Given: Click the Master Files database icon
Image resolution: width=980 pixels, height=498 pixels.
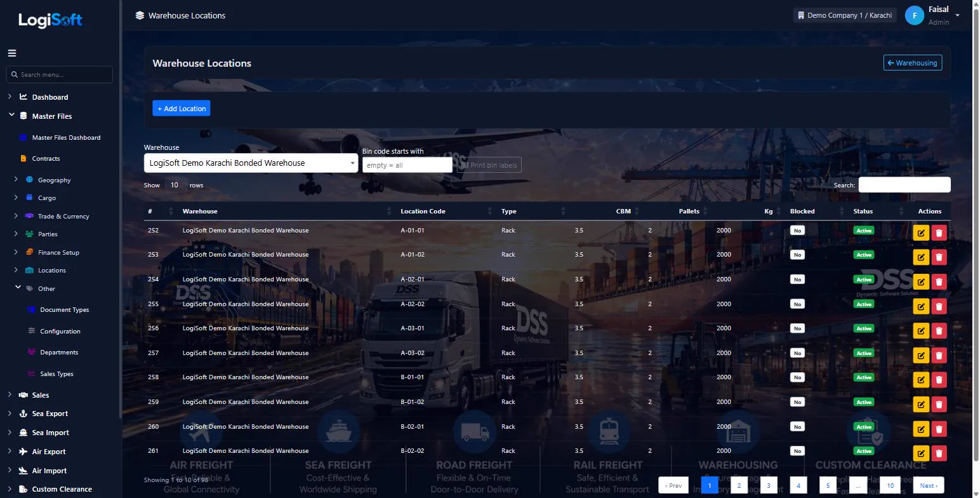Looking at the screenshot, I should 23,116.
